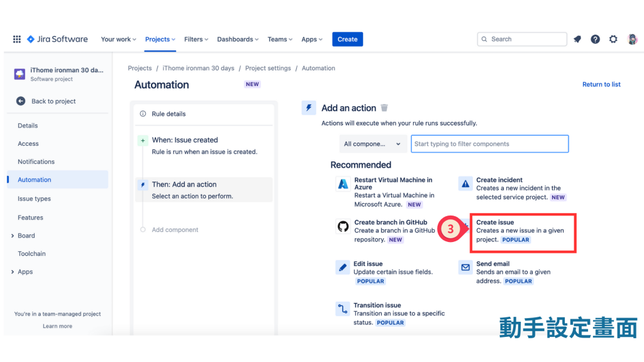Open the Rule details row
644x362 pixels.
[204, 114]
